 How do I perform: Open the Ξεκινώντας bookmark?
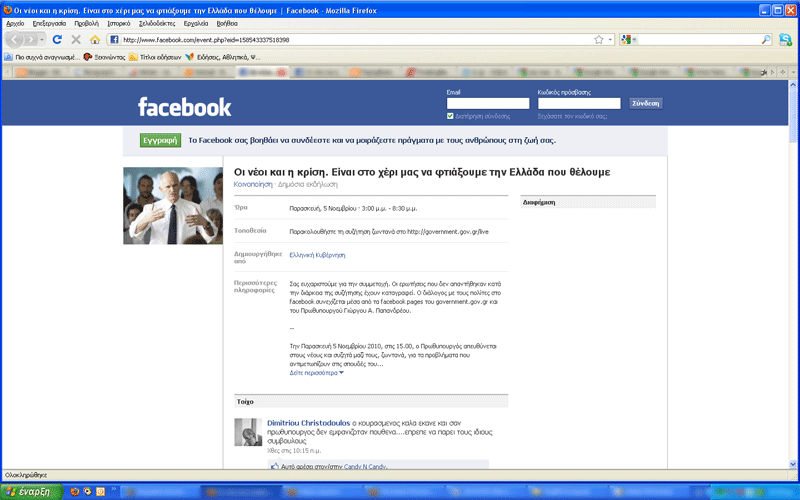coord(105,57)
